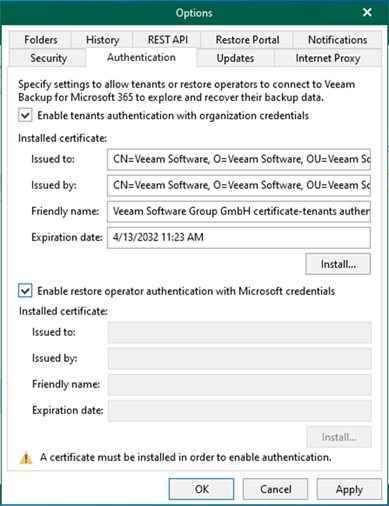Select the Authentication tab
The image size is (389, 506).
[x=141, y=57]
